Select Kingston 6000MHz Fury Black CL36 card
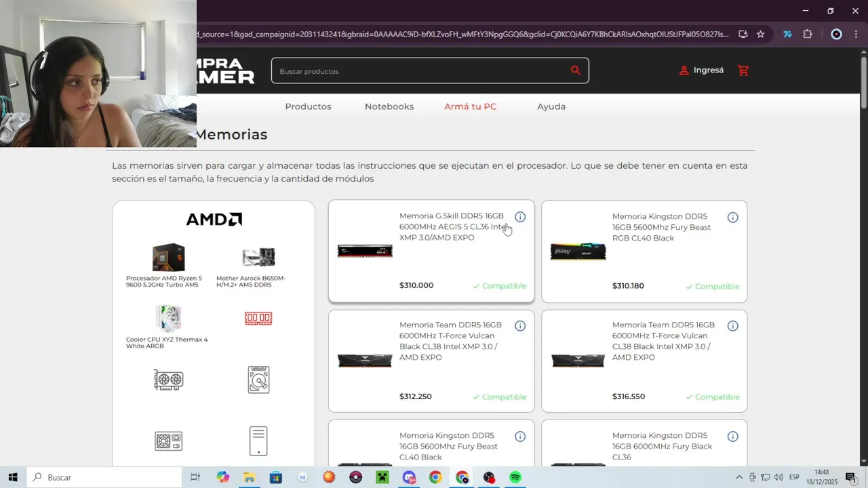This screenshot has height=488, width=868. point(644,443)
